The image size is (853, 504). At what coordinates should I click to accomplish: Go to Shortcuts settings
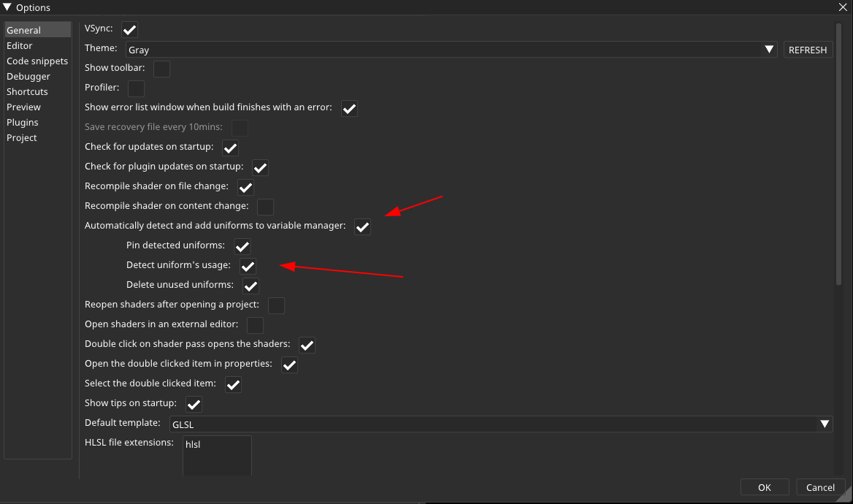pos(27,92)
